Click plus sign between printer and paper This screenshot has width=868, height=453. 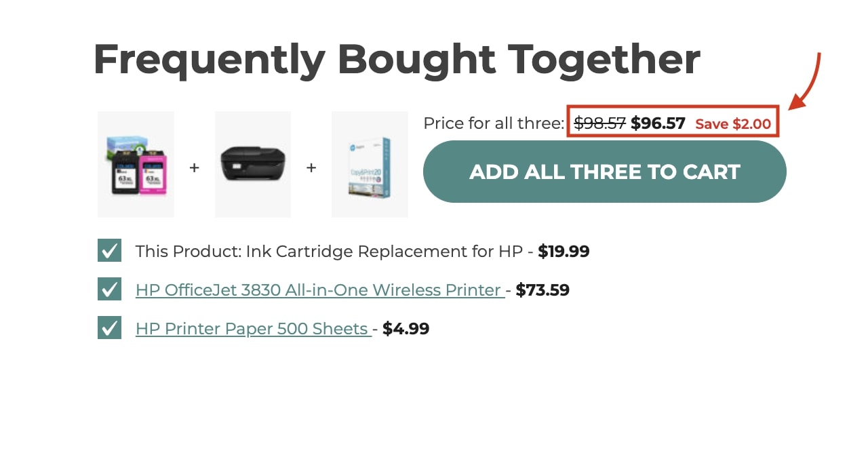[x=311, y=167]
